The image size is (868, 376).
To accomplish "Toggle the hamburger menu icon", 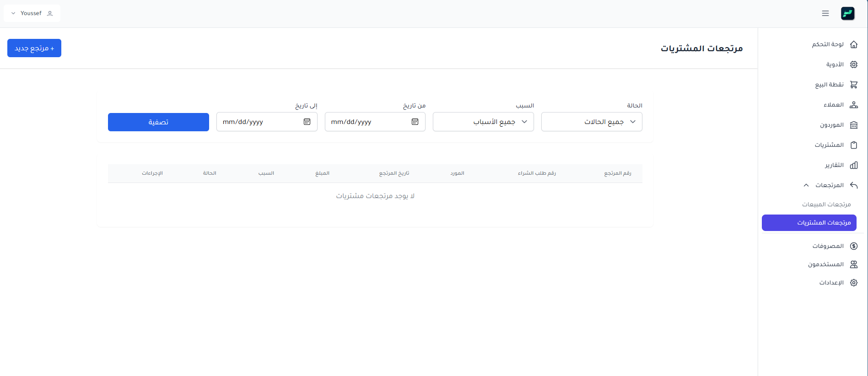I will click(x=825, y=13).
